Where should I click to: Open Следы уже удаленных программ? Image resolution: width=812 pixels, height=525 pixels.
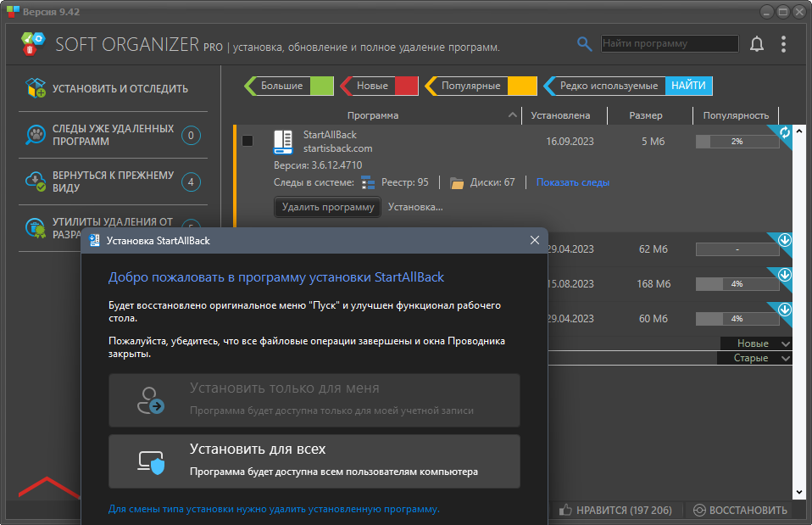(112, 135)
